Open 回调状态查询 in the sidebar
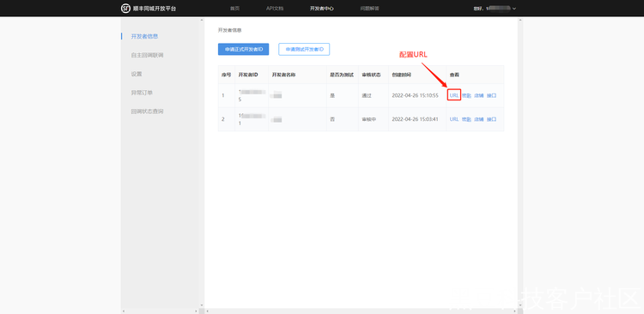Screen dimensions: 644x314 147,112
